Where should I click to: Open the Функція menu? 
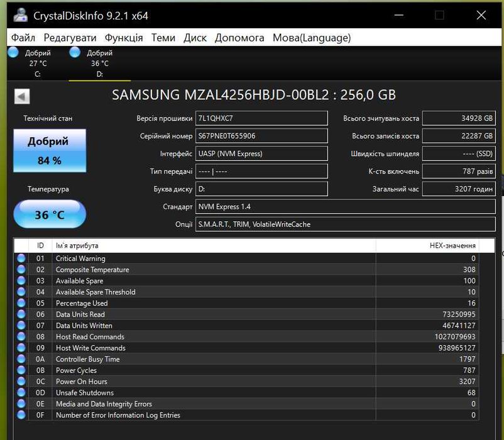124,38
